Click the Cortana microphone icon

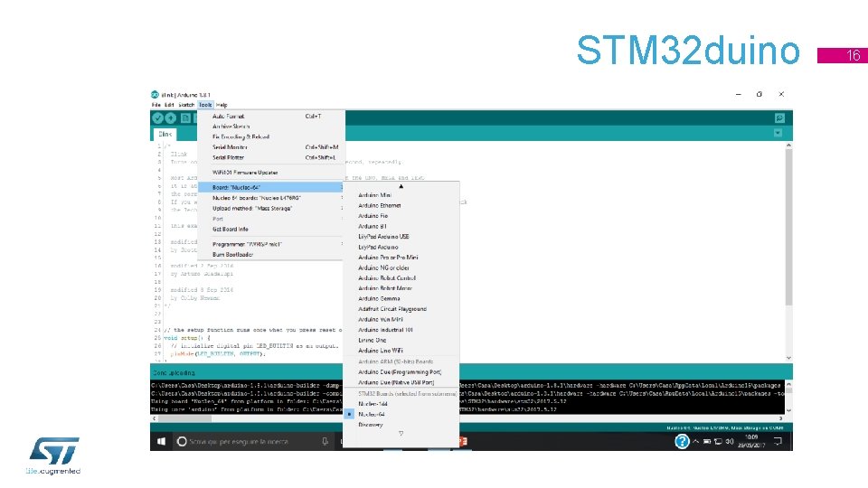coord(325,442)
